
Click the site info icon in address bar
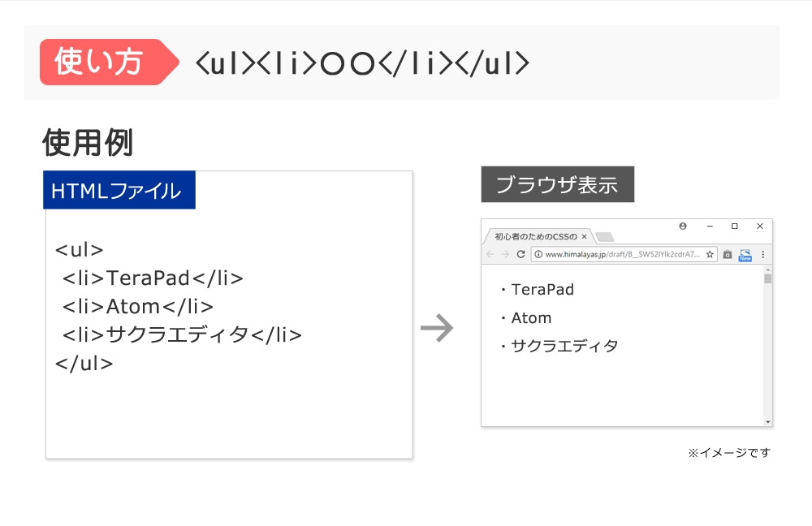[538, 254]
